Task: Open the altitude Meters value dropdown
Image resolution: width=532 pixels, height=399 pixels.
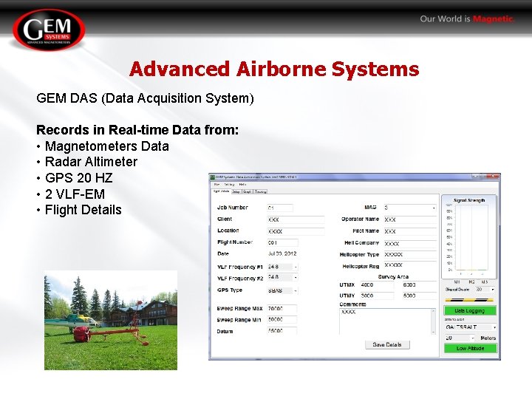Action: (x=460, y=338)
